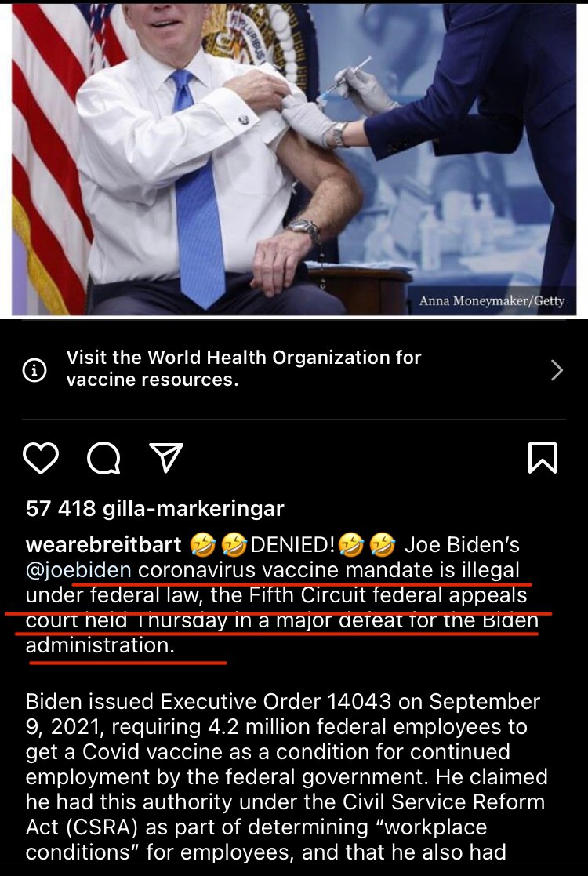This screenshot has width=588, height=876.
Task: Tap the info circle icon beside vaccine resources
Action: 34,370
